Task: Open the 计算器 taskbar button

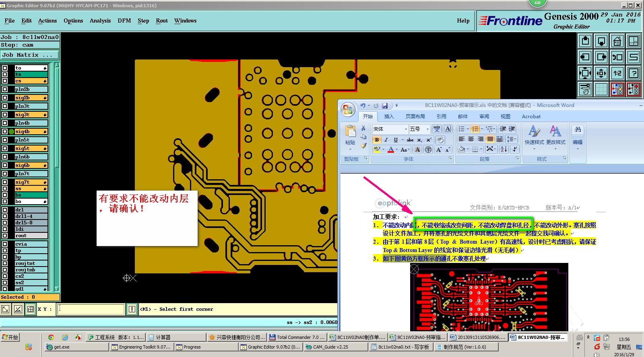Action: point(176,337)
